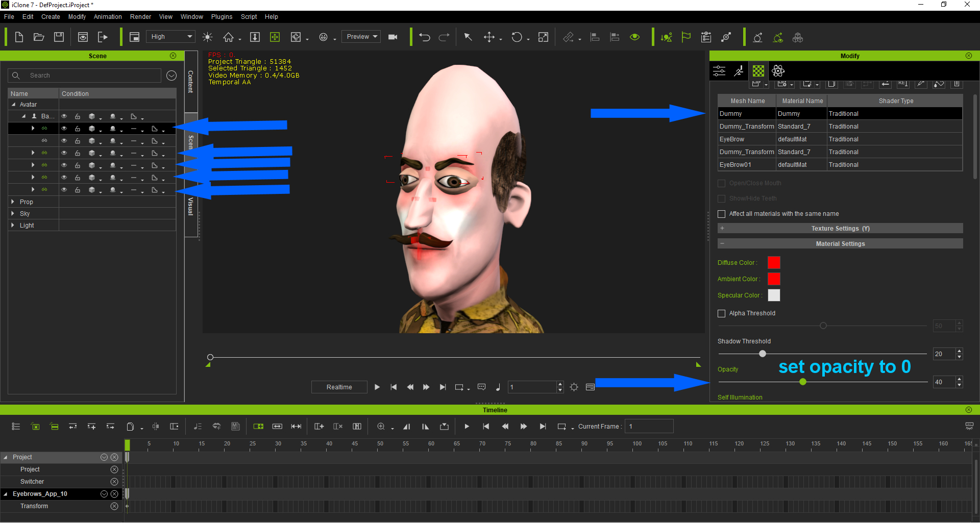980x523 pixels.
Task: Click the New Project icon
Action: point(19,37)
